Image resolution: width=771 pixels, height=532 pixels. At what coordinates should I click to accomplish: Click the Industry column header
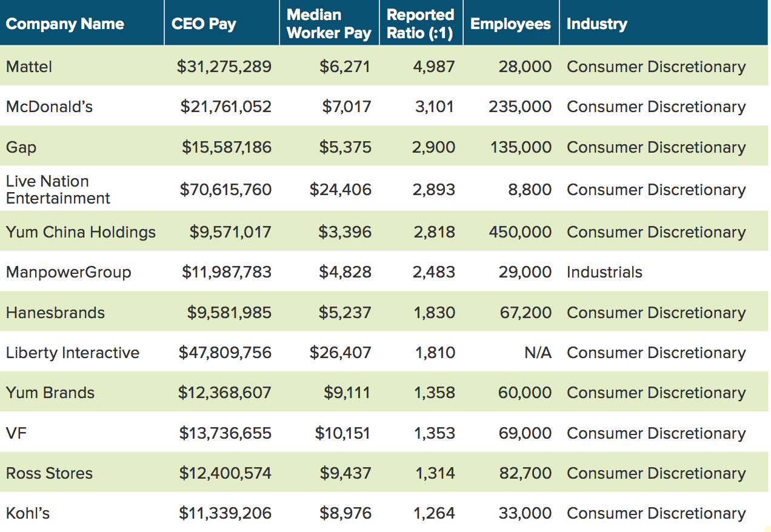[597, 24]
